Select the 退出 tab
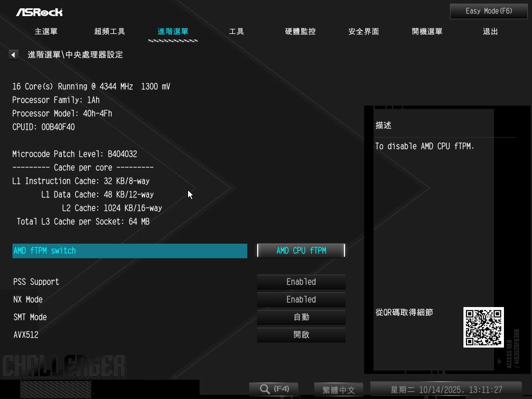Viewport: 532px width, 399px height. pyautogui.click(x=490, y=31)
